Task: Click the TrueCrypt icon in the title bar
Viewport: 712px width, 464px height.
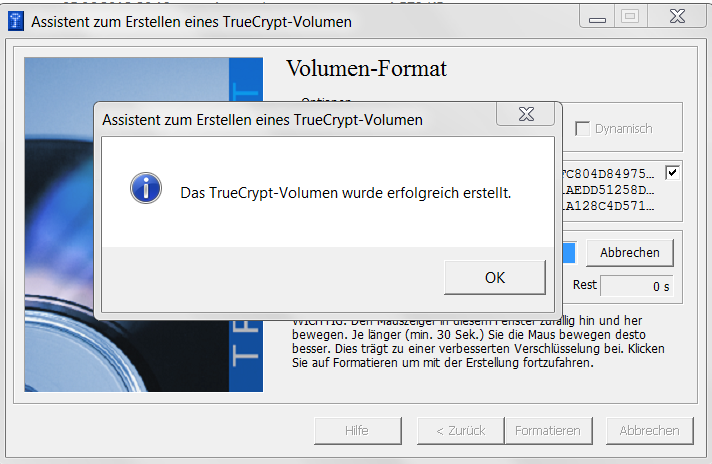Action: coord(17,21)
